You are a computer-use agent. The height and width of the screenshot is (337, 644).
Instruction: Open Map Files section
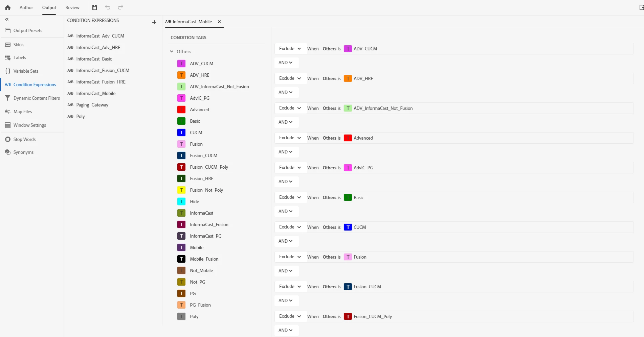[x=23, y=112]
